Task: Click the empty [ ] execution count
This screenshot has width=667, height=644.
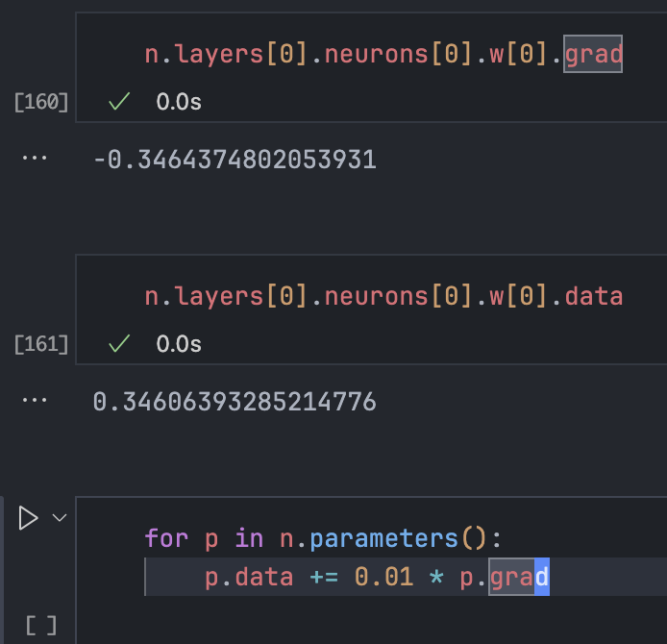Action: click(x=41, y=627)
